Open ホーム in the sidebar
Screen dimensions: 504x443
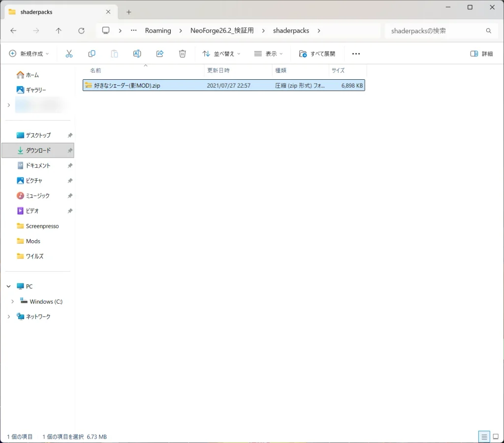click(x=32, y=75)
